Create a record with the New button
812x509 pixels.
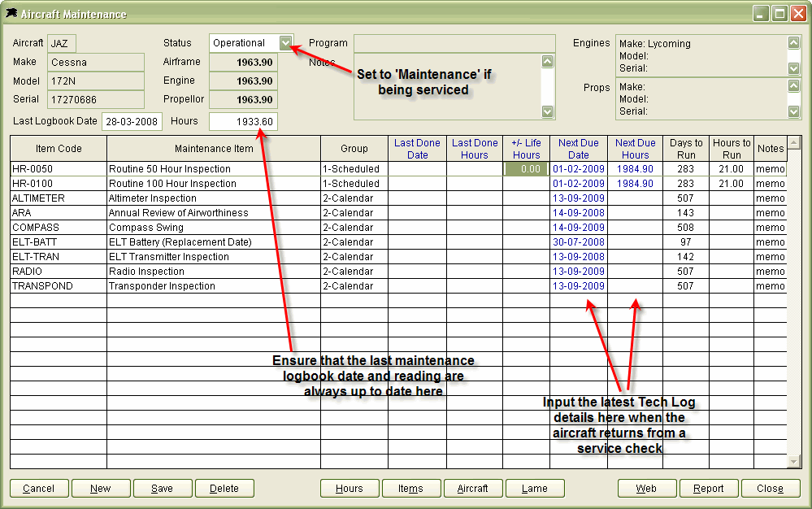[100, 489]
